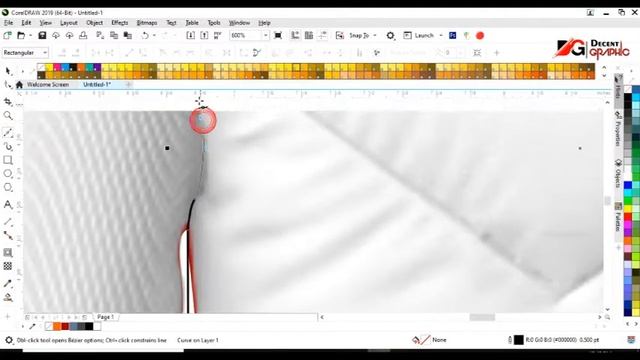Open Options gear in standard toolbar
640x360 pixels.
390,36
